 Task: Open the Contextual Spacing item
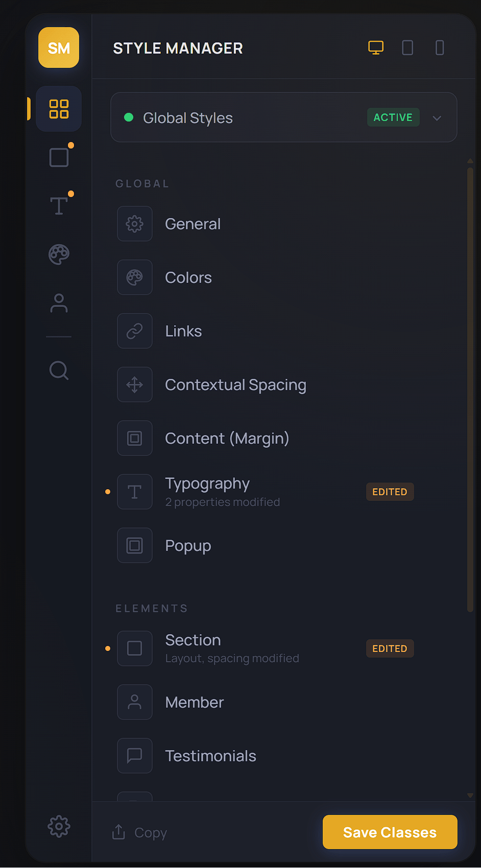coord(235,385)
